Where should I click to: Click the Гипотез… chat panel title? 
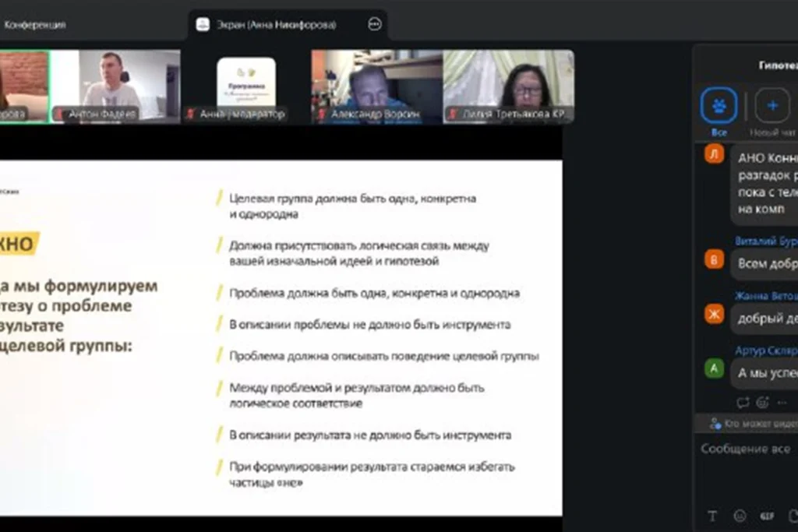779,65
